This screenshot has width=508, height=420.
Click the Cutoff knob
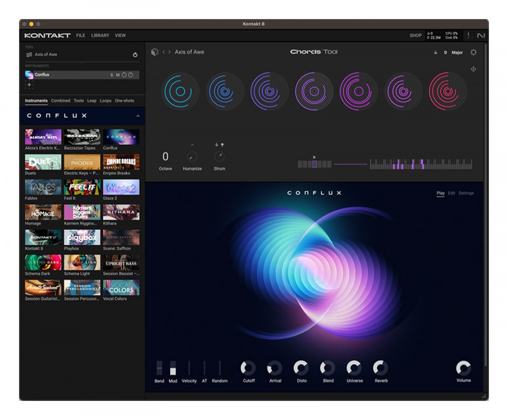coord(248,368)
